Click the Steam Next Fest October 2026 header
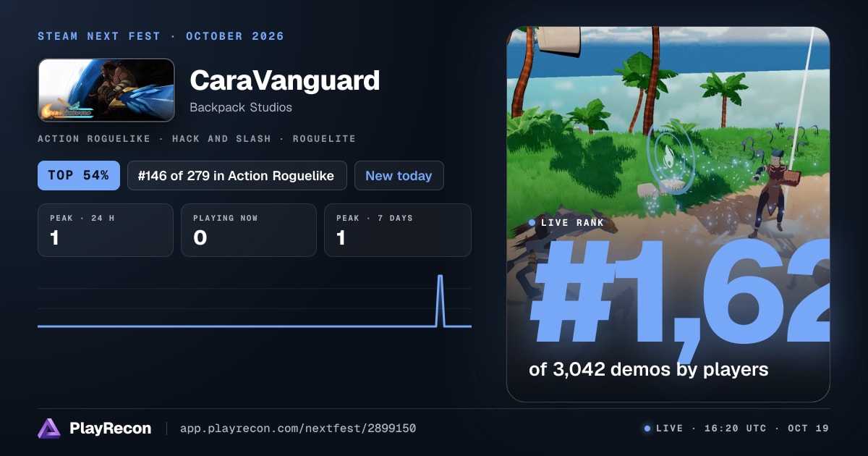Image resolution: width=868 pixels, height=456 pixels. [161, 36]
